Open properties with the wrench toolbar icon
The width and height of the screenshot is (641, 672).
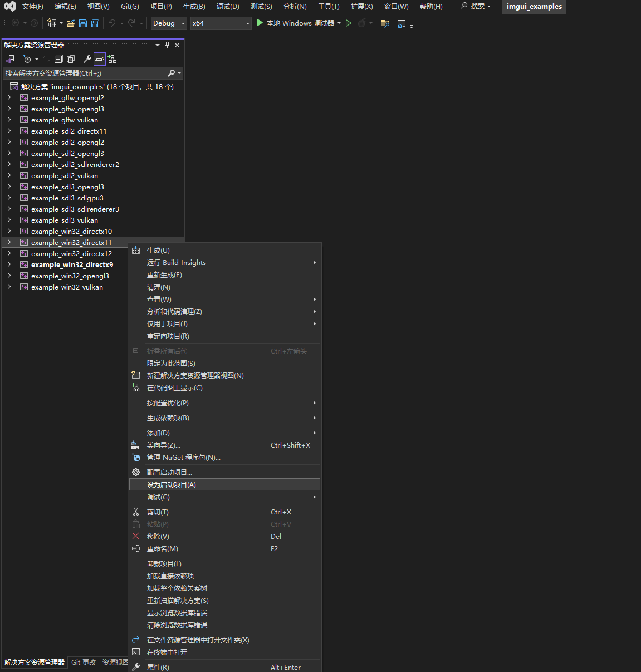(87, 59)
